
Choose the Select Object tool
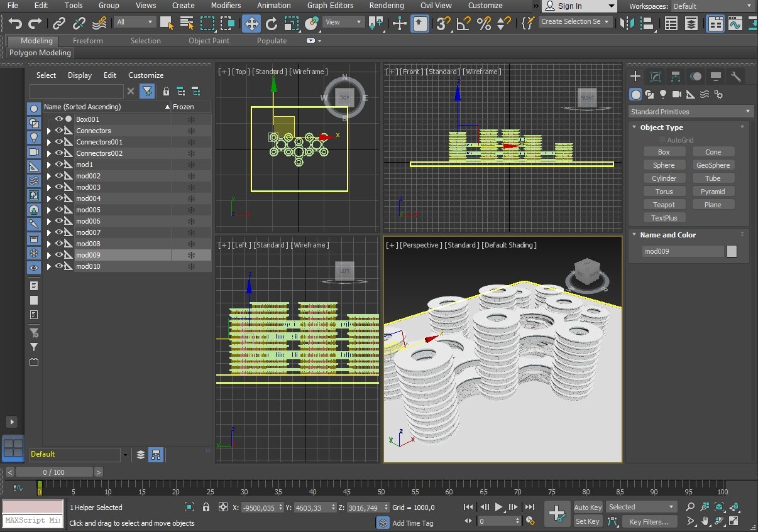click(167, 23)
